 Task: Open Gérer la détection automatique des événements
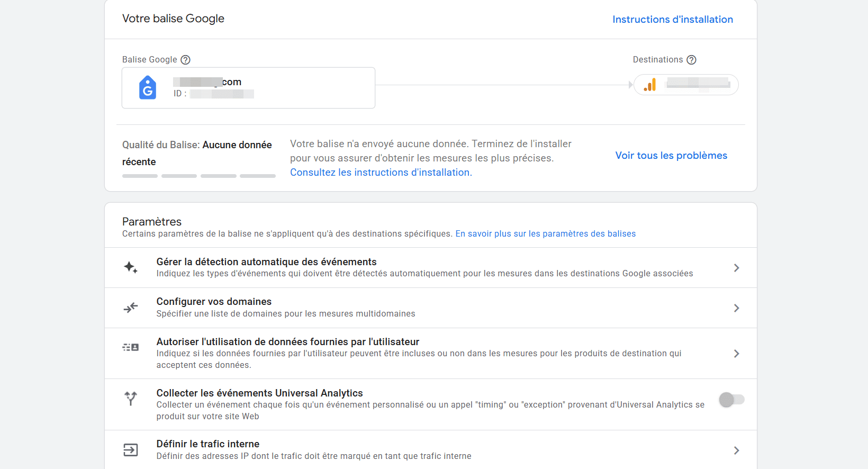click(431, 268)
